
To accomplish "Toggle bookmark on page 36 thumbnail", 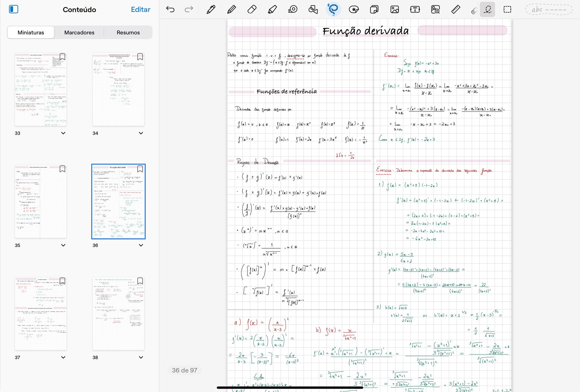I will pyautogui.click(x=140, y=169).
